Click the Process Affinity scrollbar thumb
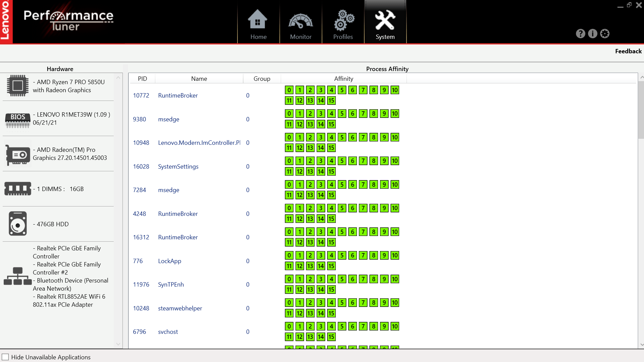644x362 pixels. coord(641,110)
